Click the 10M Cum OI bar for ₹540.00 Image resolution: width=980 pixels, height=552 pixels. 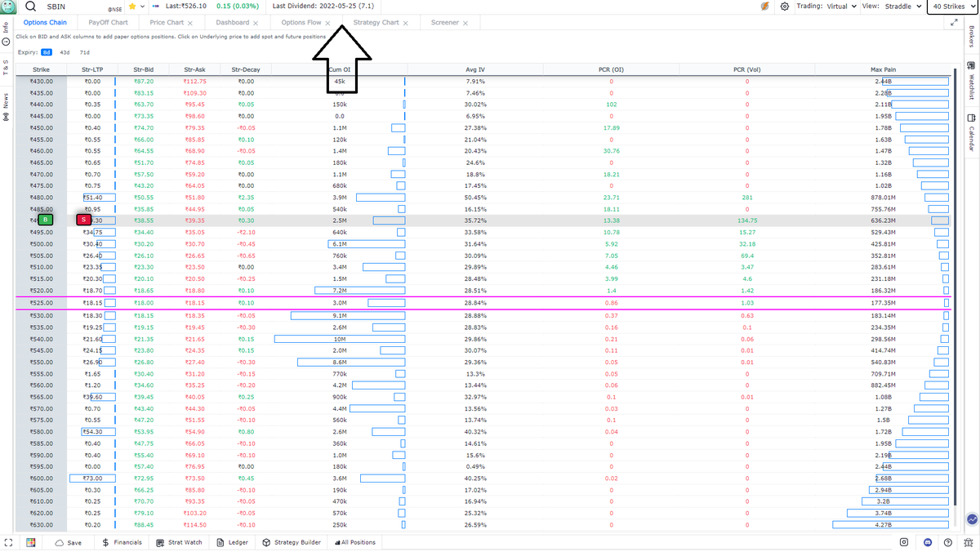click(x=340, y=338)
